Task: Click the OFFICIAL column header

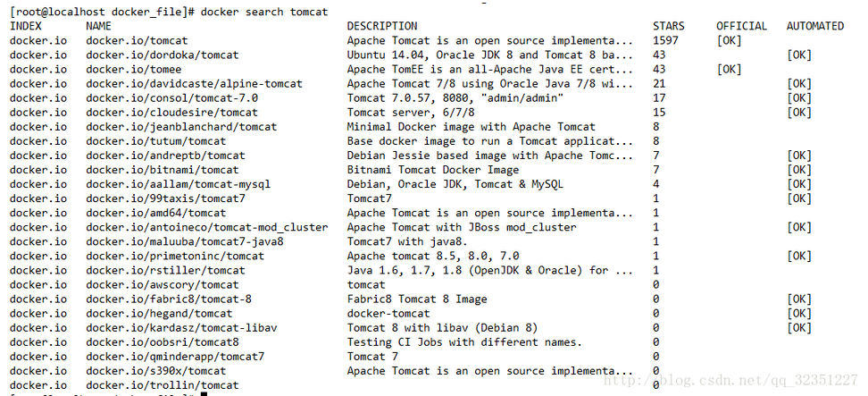Action: (741, 26)
